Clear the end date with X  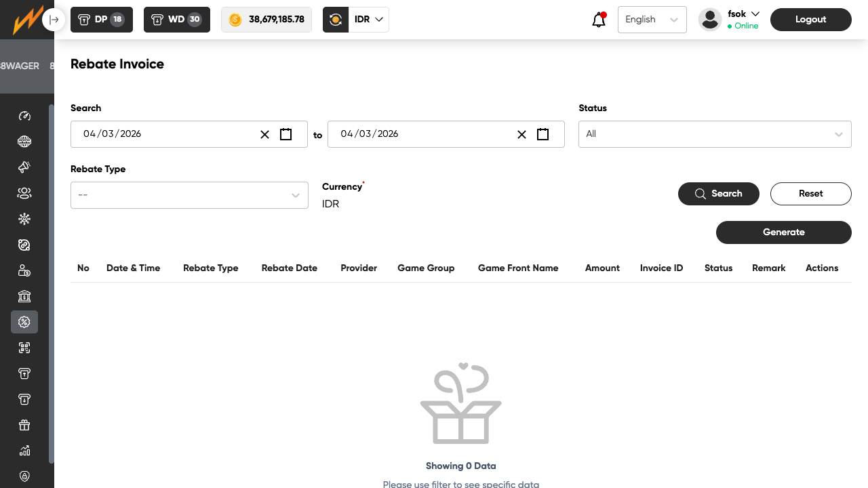[x=521, y=134]
